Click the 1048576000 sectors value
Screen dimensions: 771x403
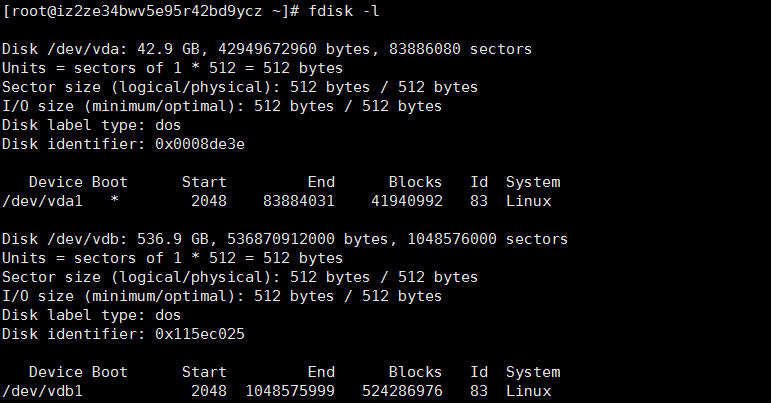(x=488, y=239)
